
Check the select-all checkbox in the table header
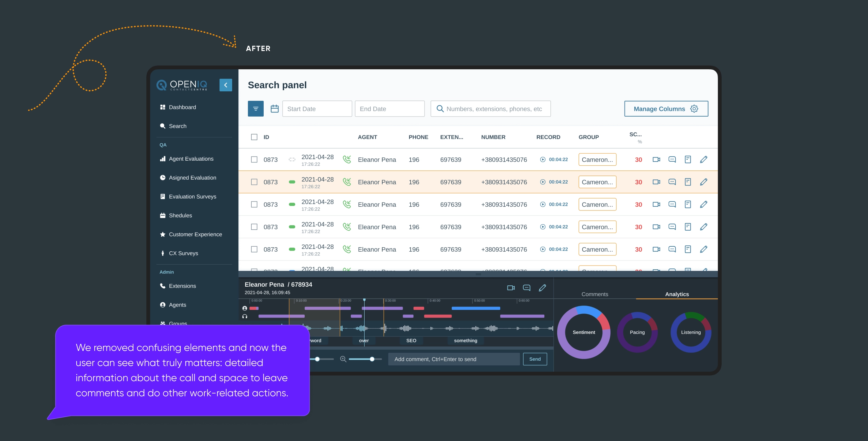tap(255, 137)
